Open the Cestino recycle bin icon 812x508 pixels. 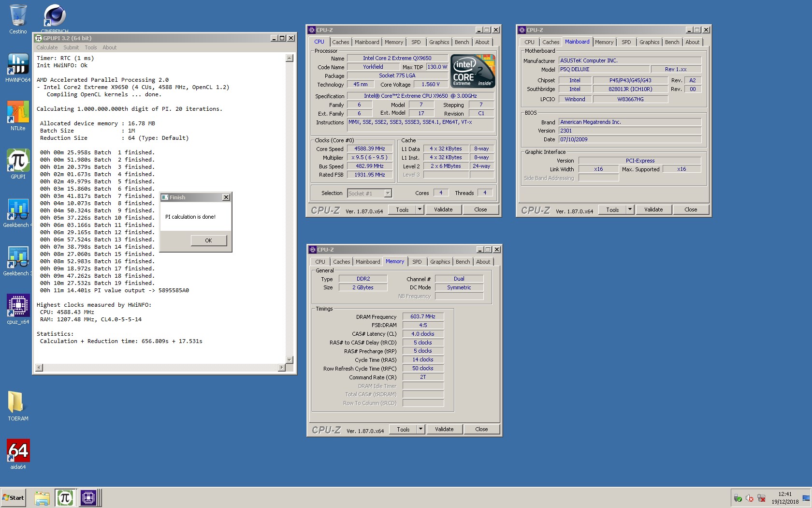click(18, 19)
